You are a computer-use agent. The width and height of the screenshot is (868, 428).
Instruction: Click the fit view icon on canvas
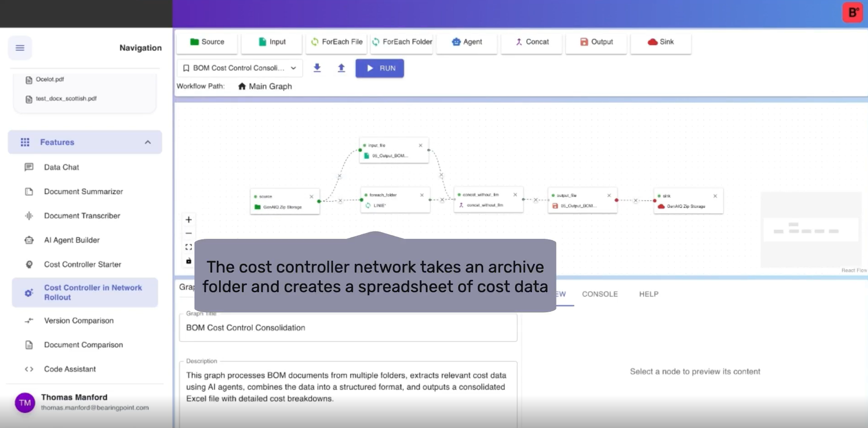(189, 247)
